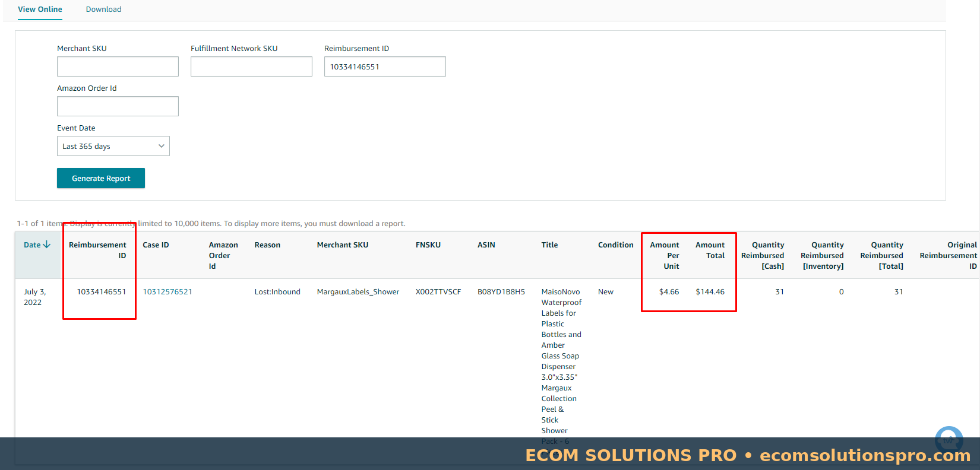980x470 pixels.
Task: Click the Original Reimbursement ID header
Action: 949,255
